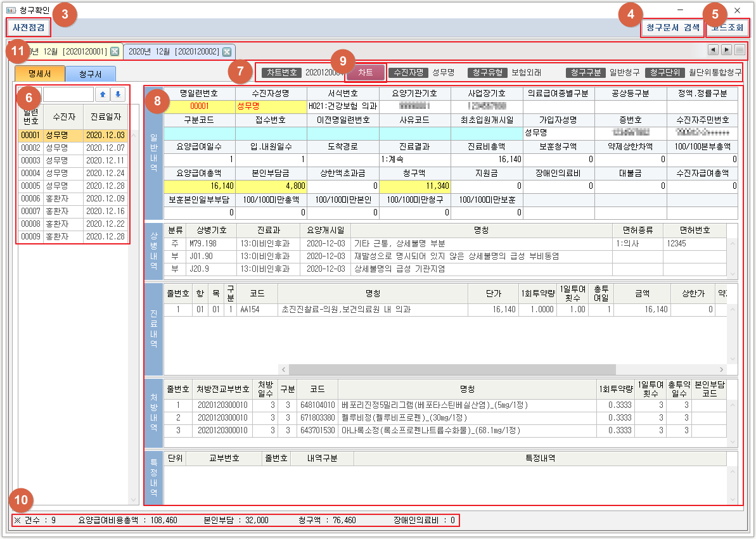Screen dimensions: 756x539
Task: Open the document tab list menu icon
Action: pos(740,50)
